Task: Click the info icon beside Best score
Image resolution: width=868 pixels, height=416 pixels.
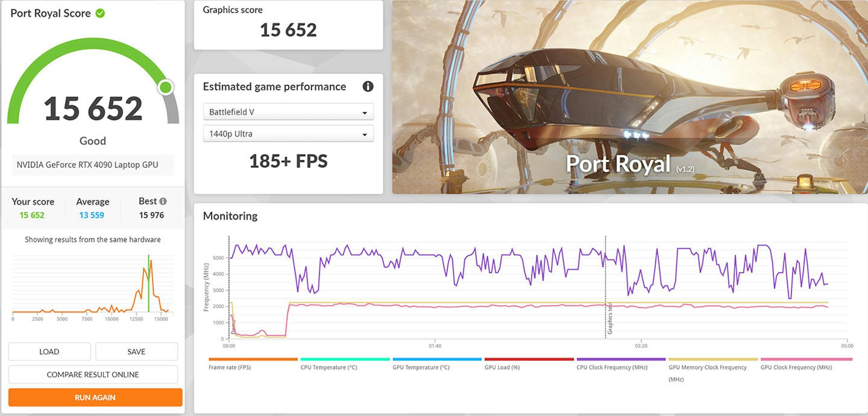Action: (x=163, y=201)
